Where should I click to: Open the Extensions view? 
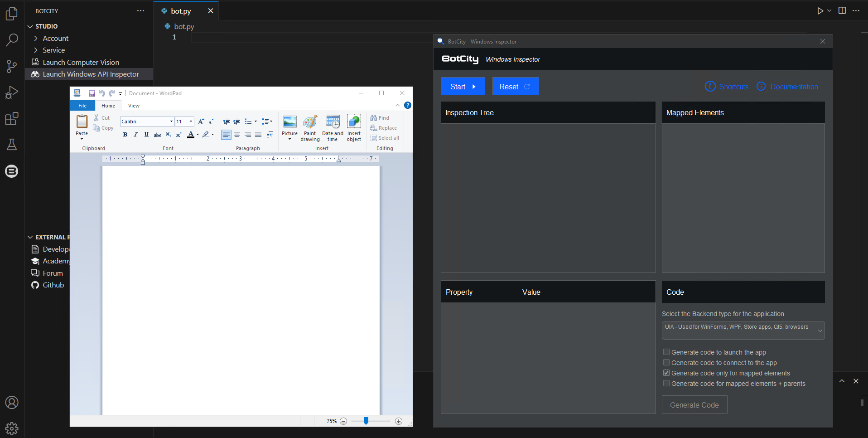pos(12,119)
